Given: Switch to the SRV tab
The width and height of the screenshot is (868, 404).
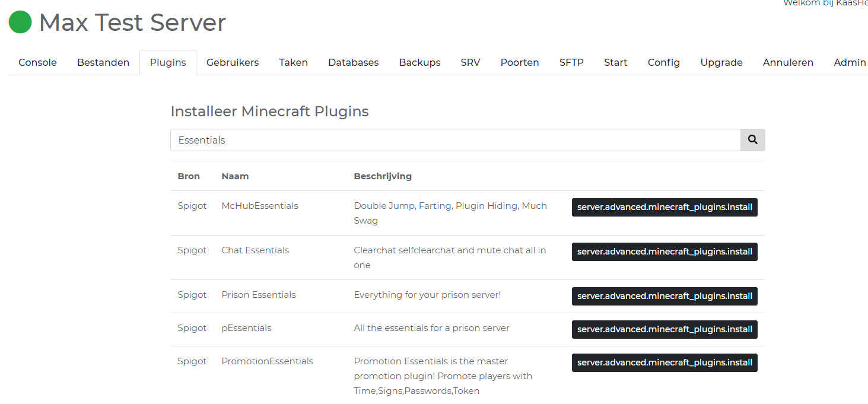Looking at the screenshot, I should click(470, 62).
